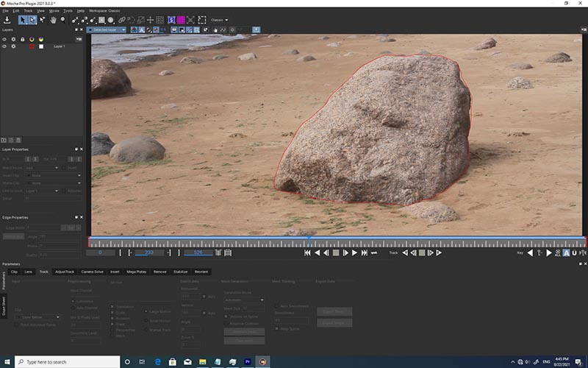Select the Create Circle shape tool
The image size is (588, 368).
click(x=111, y=20)
